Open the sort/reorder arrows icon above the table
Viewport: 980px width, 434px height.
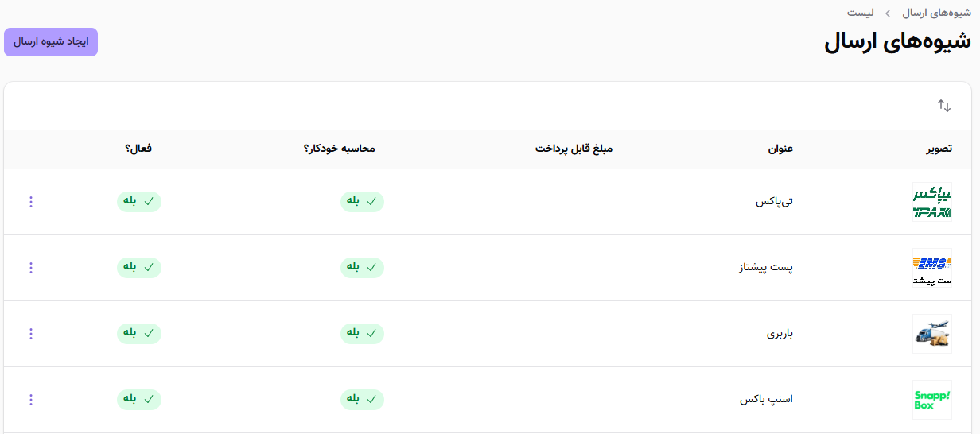click(944, 106)
